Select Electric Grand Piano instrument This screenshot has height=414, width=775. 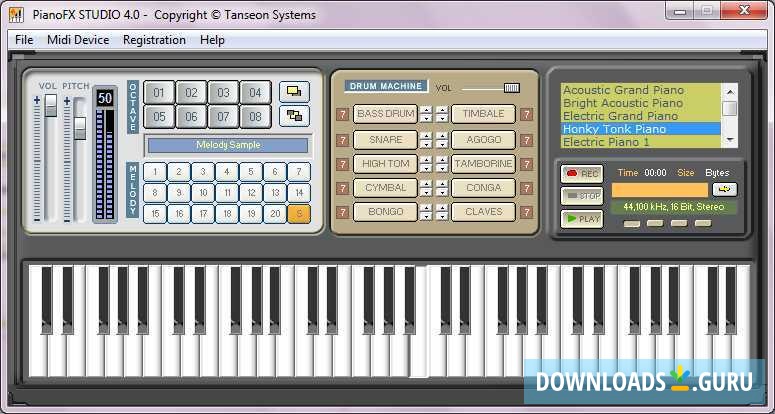[641, 116]
